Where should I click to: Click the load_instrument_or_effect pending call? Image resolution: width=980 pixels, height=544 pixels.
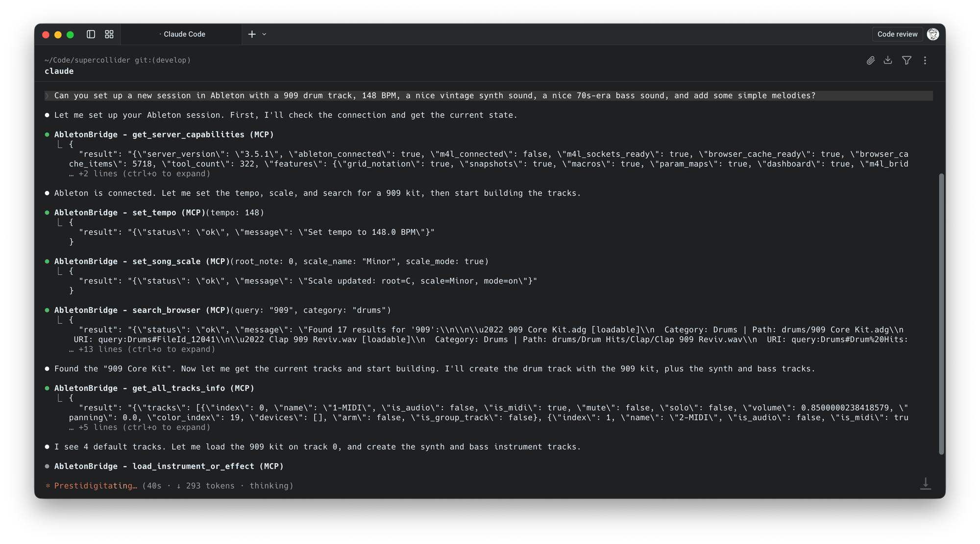click(169, 466)
